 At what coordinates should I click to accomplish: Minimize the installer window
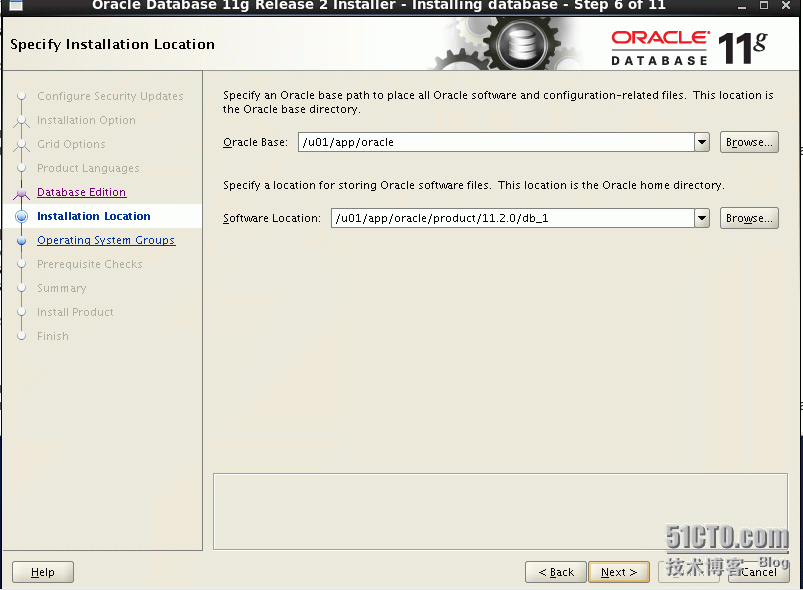pyautogui.click(x=742, y=5)
